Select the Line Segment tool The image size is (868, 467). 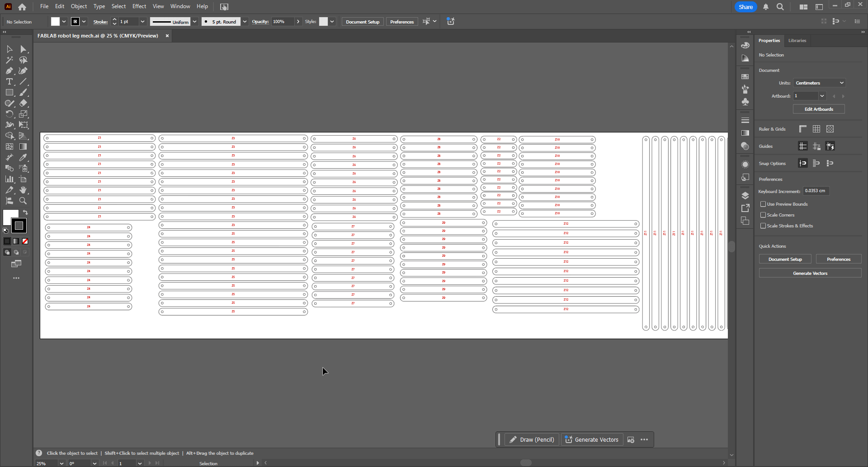pyautogui.click(x=24, y=81)
